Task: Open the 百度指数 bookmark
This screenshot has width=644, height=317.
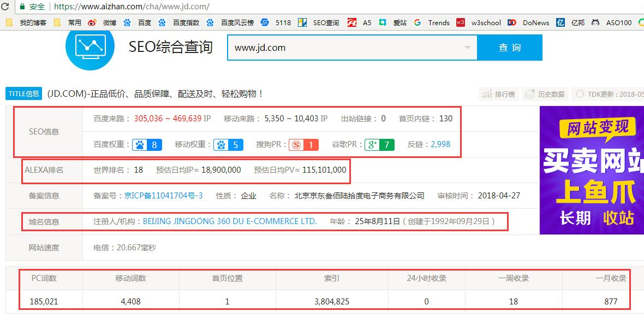Action: point(178,22)
